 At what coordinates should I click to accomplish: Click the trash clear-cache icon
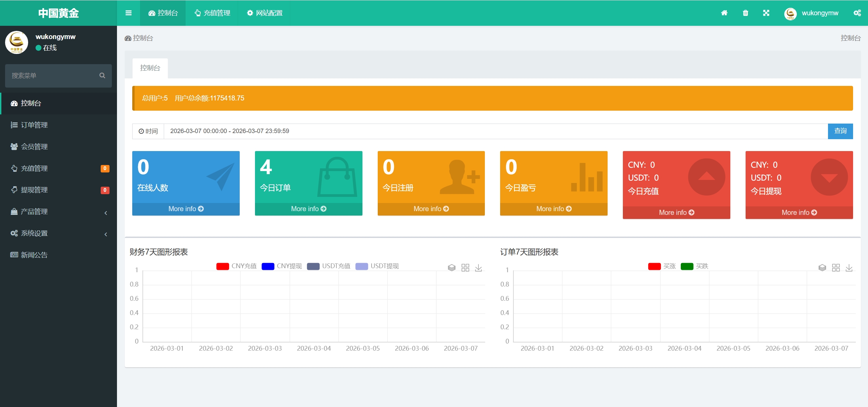pos(745,13)
